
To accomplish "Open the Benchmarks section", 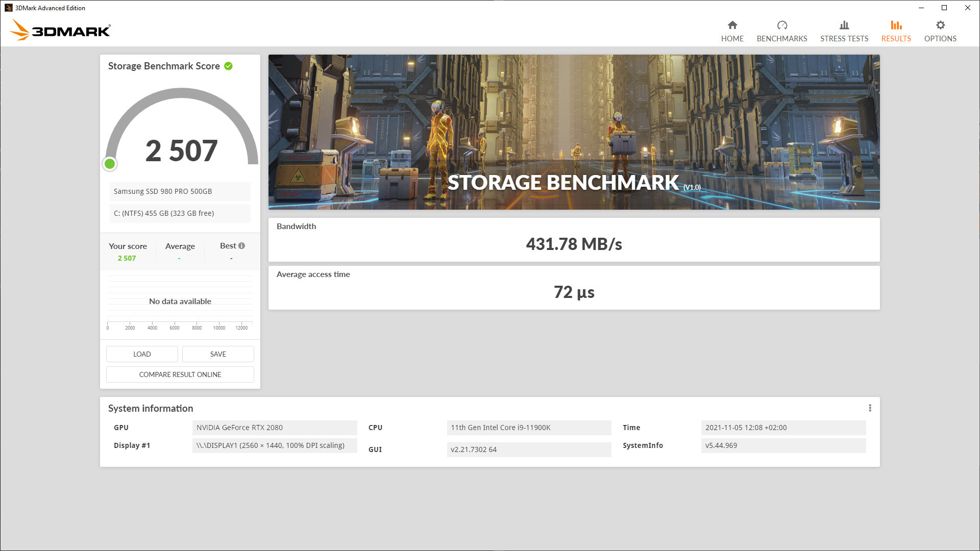I will point(782,30).
